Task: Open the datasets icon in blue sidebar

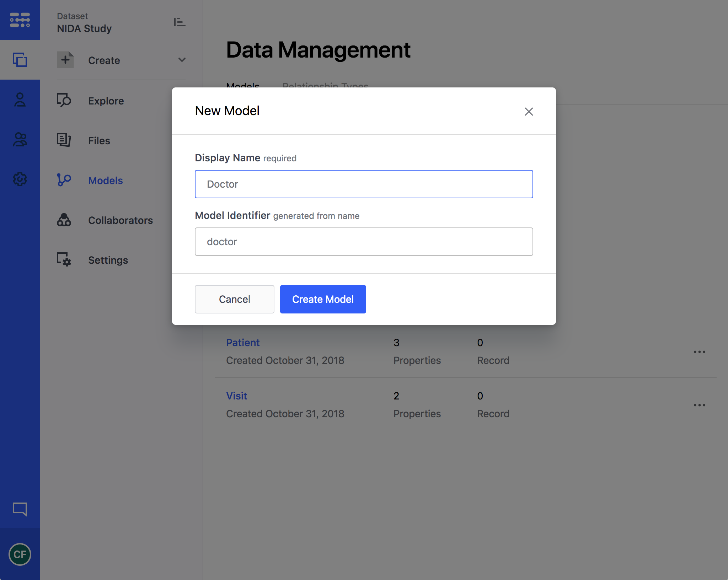Action: (x=20, y=60)
